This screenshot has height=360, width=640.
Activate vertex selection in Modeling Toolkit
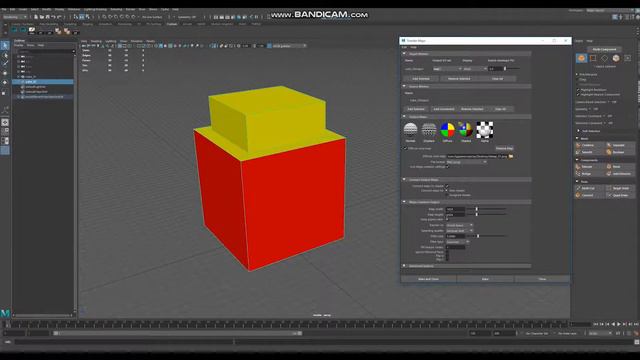coord(593,58)
